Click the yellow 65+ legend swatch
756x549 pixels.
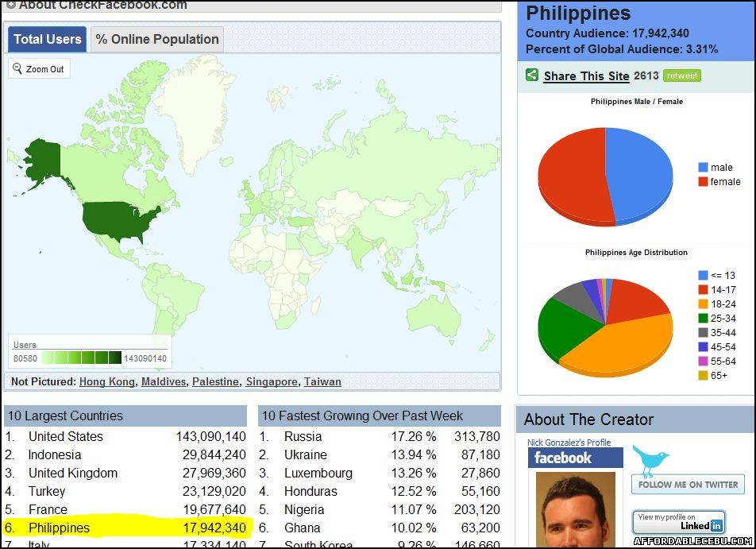tap(703, 375)
